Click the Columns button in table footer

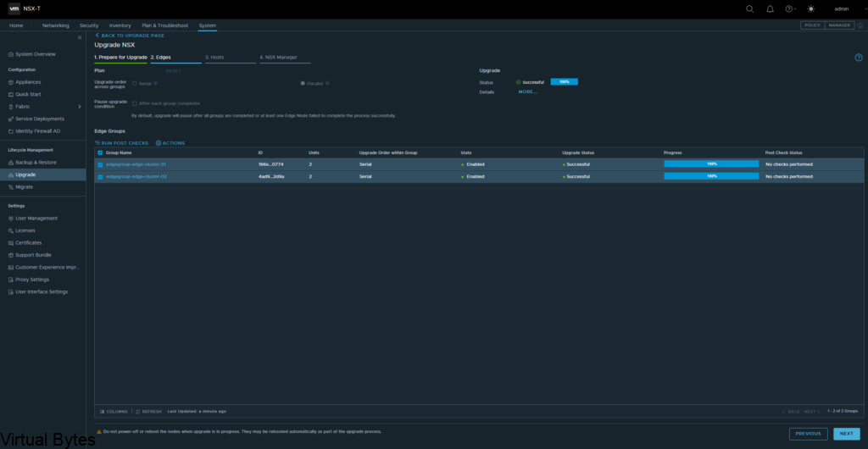[x=114, y=412]
